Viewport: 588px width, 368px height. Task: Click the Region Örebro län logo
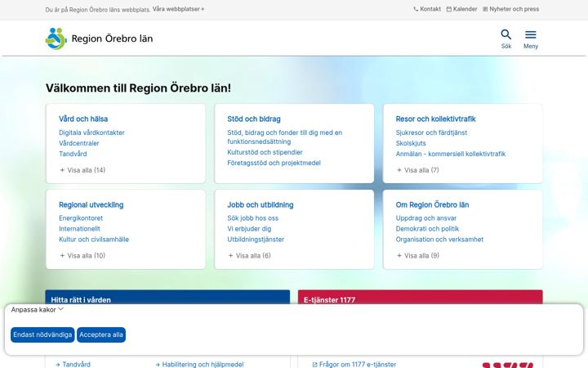point(99,38)
